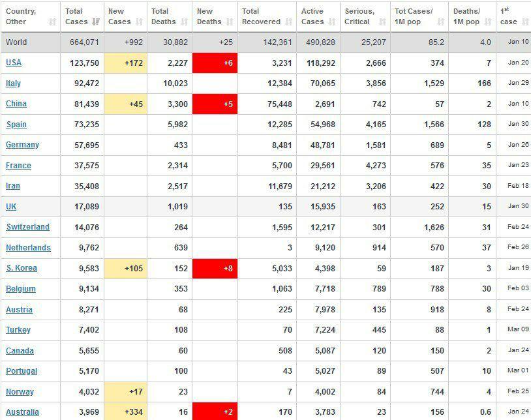The image size is (531, 420).
Task: Open the Spain country link
Action: [16, 124]
